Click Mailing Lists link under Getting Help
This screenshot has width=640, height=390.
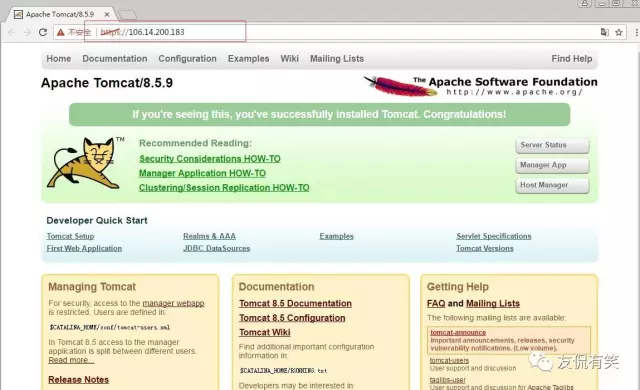coord(493,304)
